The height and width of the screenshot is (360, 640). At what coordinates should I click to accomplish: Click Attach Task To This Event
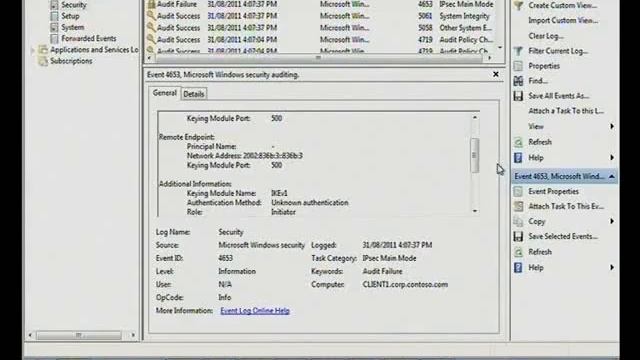[x=566, y=206]
